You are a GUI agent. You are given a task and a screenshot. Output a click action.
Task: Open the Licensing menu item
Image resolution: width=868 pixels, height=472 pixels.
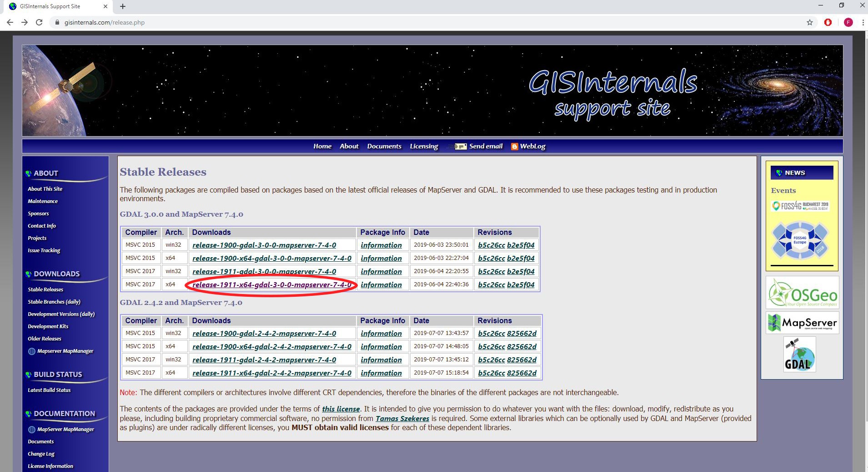(x=424, y=146)
